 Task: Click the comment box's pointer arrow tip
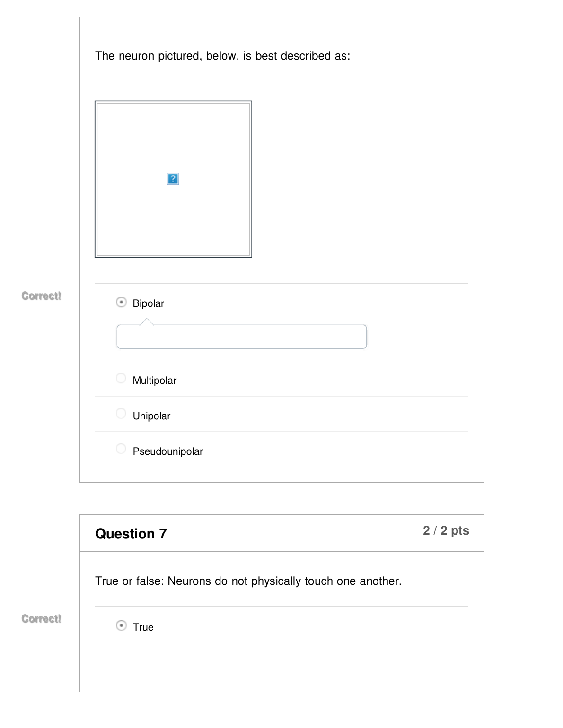[147, 321]
